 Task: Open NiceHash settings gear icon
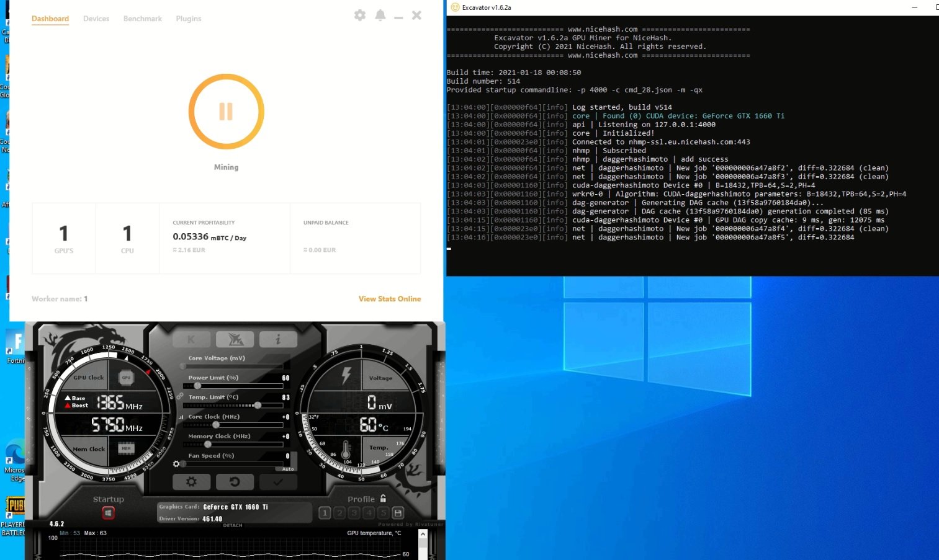point(360,16)
